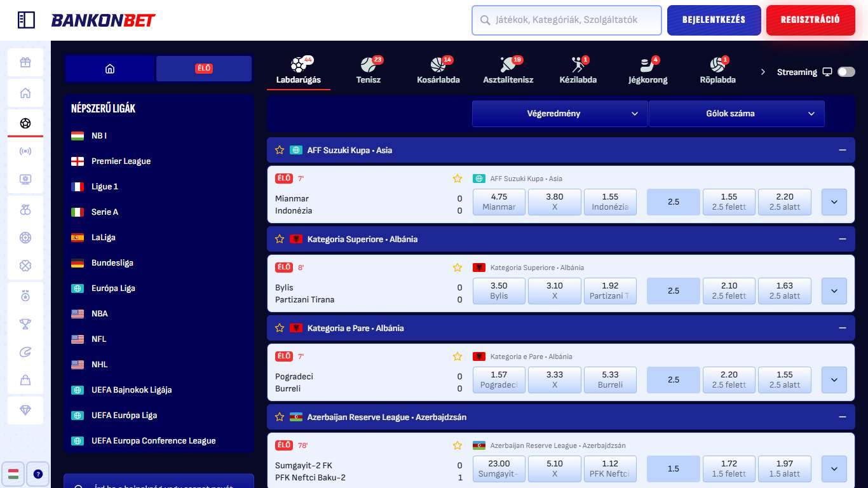Image resolution: width=868 pixels, height=488 pixels.
Task: Select 1.5 goal line for Sumgayit-2 match
Action: click(673, 469)
